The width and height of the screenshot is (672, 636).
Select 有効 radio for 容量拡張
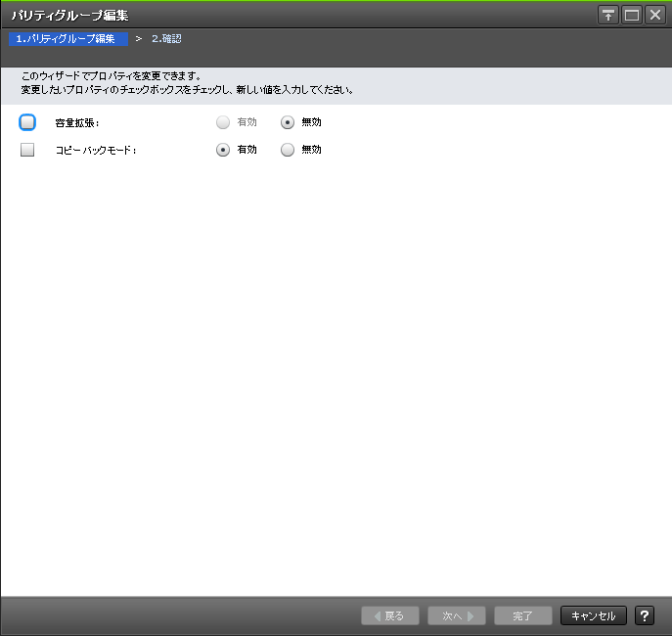click(x=223, y=122)
